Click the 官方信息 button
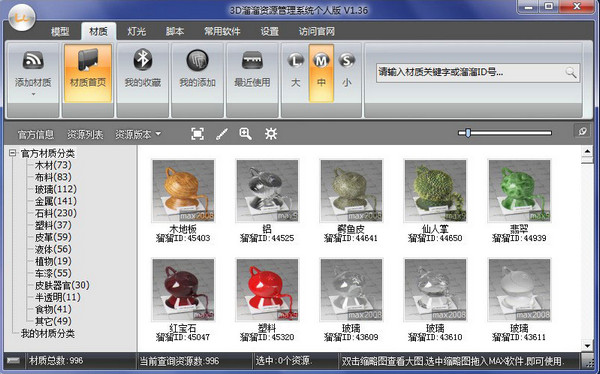Image resolution: width=600 pixels, height=374 pixels. (36, 134)
